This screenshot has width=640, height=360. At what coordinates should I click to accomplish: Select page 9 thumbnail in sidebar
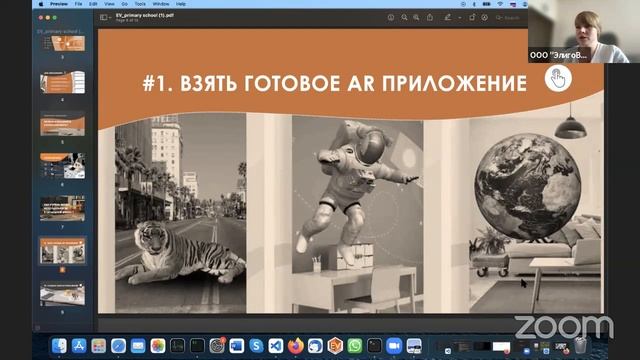62,293
